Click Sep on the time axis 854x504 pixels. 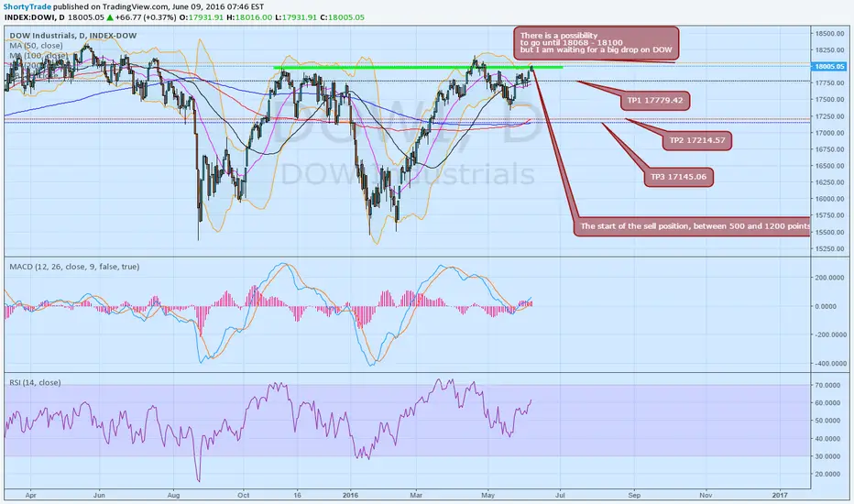click(x=634, y=495)
